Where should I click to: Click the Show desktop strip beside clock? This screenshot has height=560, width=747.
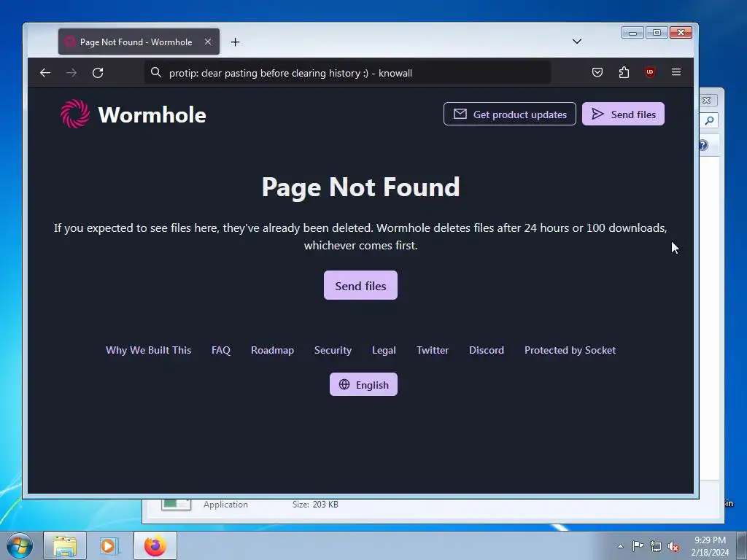tap(742, 546)
